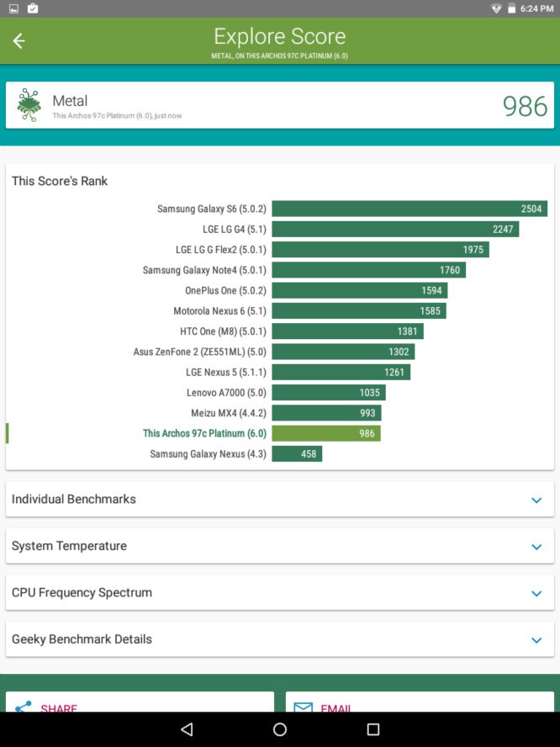
Task: Tap the Explore Score header title
Action: click(x=279, y=37)
